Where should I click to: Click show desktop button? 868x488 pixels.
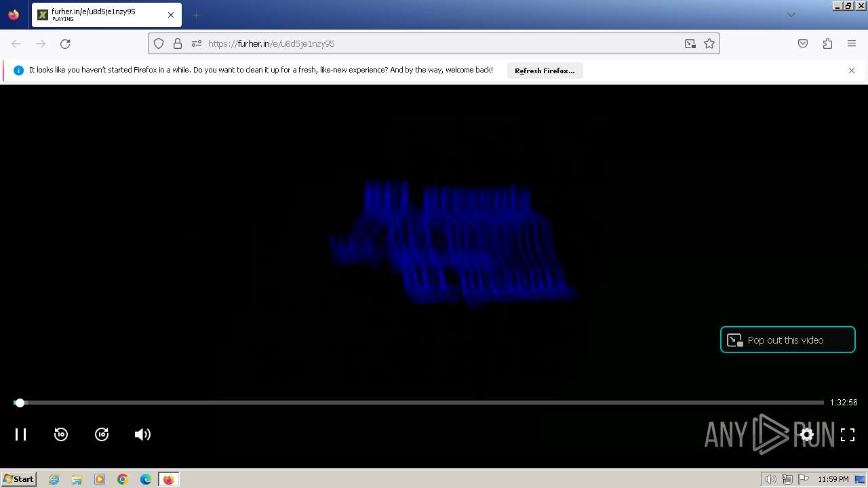[861, 479]
